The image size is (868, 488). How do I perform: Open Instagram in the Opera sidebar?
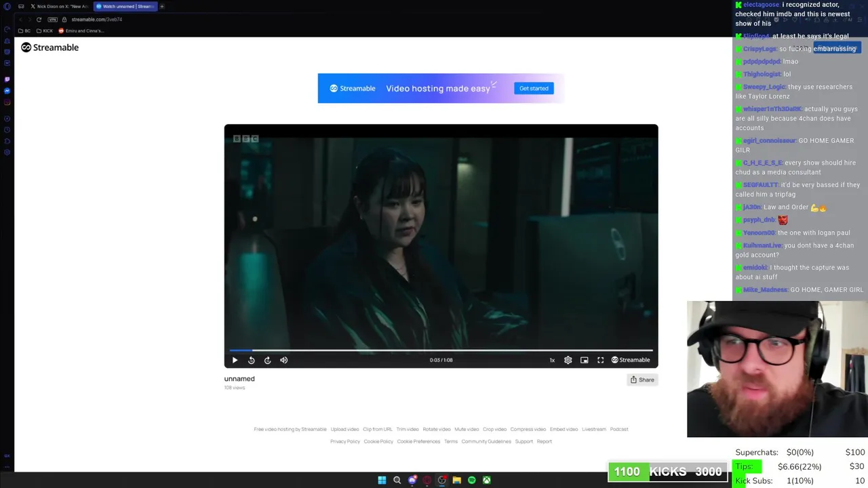pos(7,102)
